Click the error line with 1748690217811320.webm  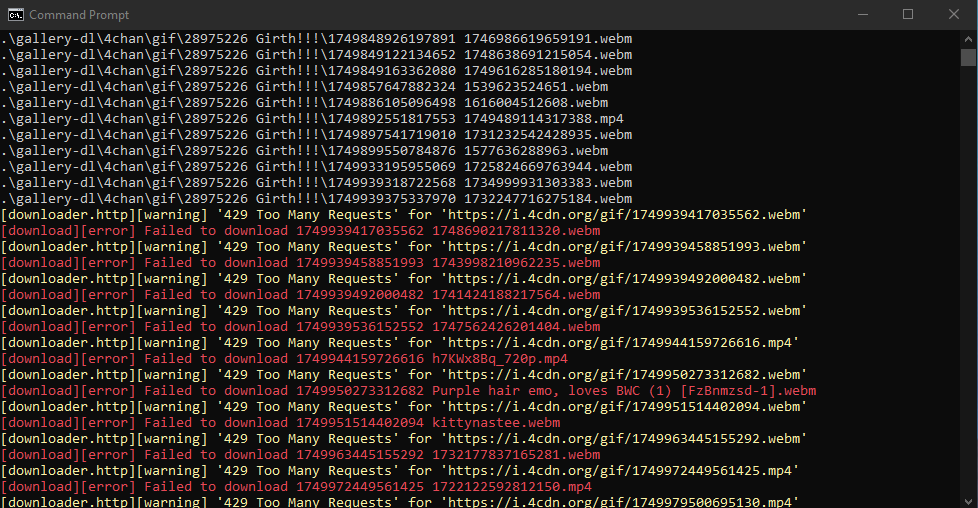click(301, 231)
